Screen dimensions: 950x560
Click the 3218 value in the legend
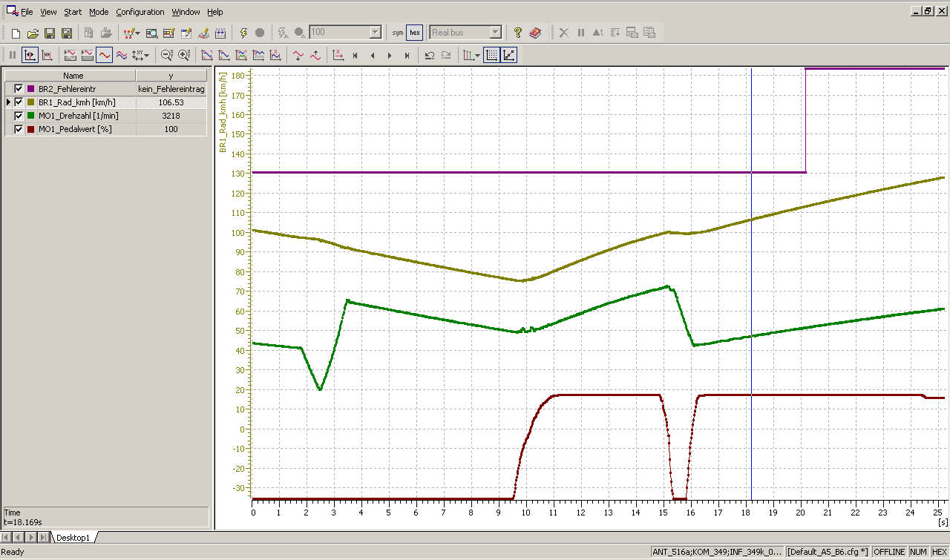tap(171, 116)
